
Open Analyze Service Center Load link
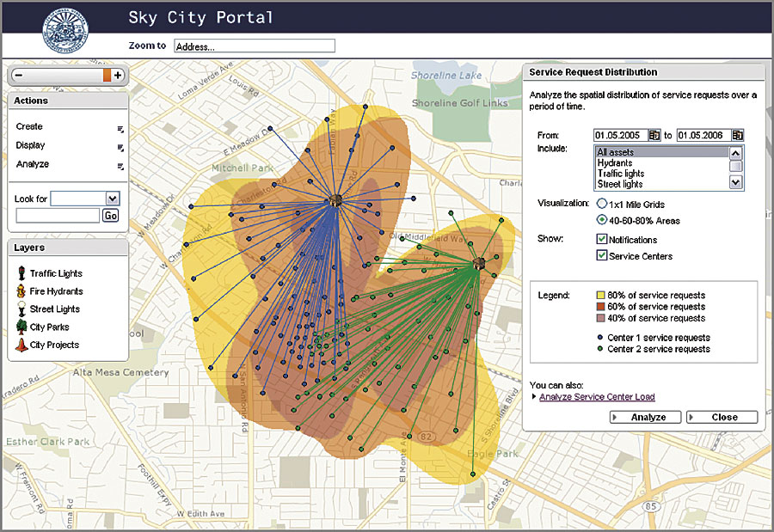597,397
